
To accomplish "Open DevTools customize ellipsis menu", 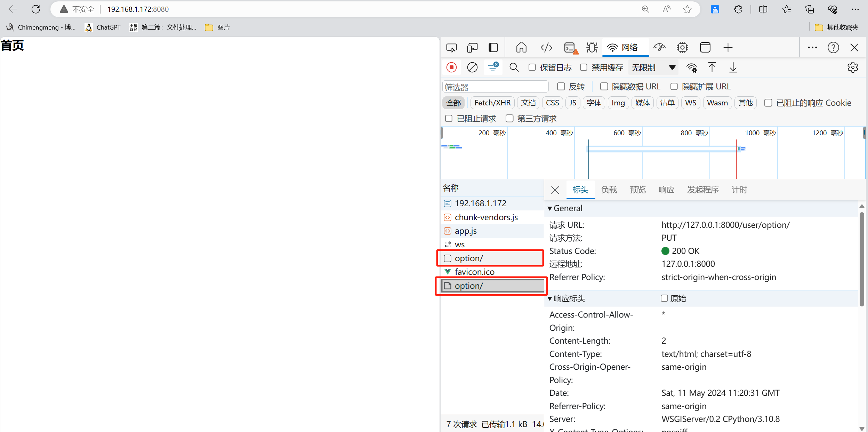I will [812, 47].
